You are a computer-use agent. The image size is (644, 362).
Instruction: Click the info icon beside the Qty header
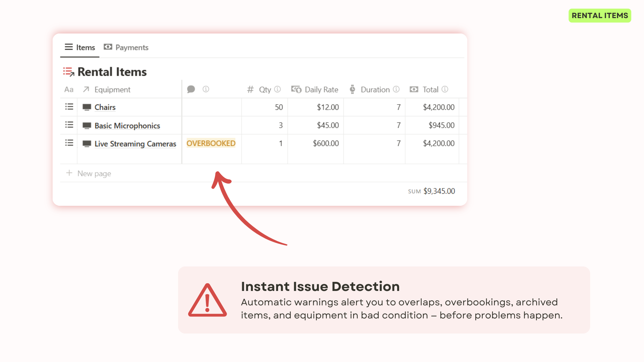[277, 89]
